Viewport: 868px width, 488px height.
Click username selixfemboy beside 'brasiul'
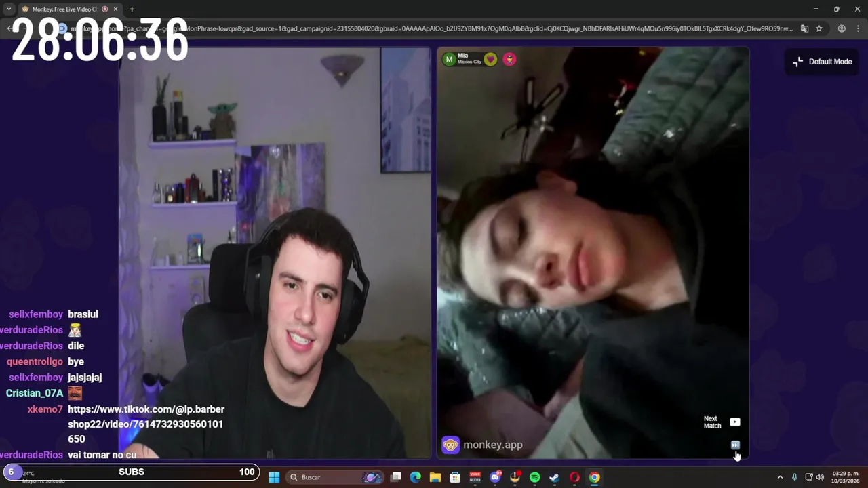click(x=36, y=314)
